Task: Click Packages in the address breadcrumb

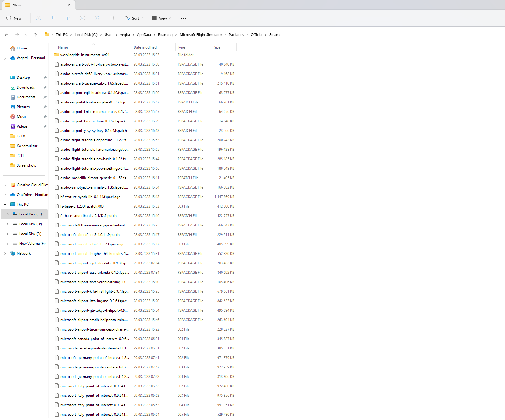Action: (236, 35)
